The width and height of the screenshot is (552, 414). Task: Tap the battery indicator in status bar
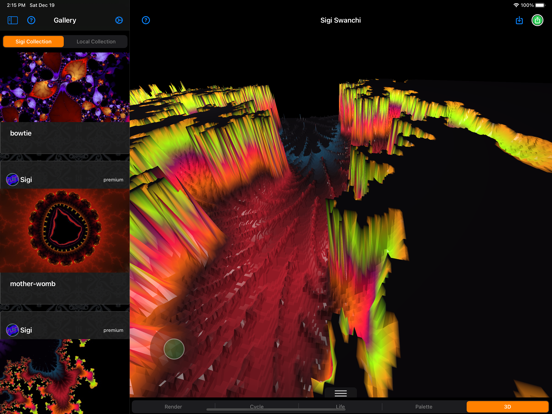tap(540, 5)
